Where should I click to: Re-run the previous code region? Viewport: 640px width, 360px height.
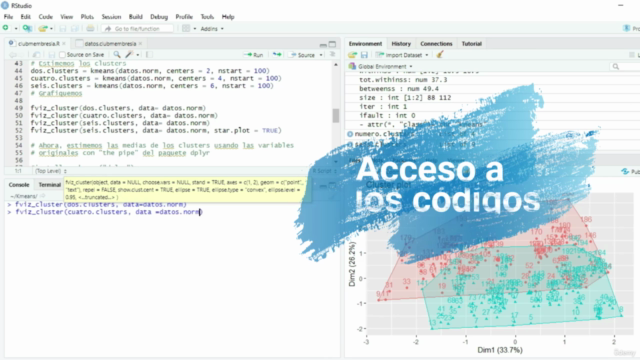[277, 55]
